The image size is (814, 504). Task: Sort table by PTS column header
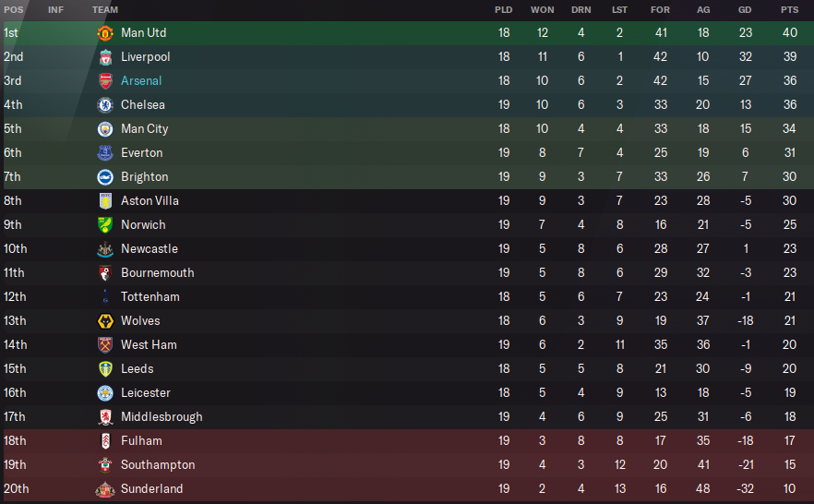789,9
